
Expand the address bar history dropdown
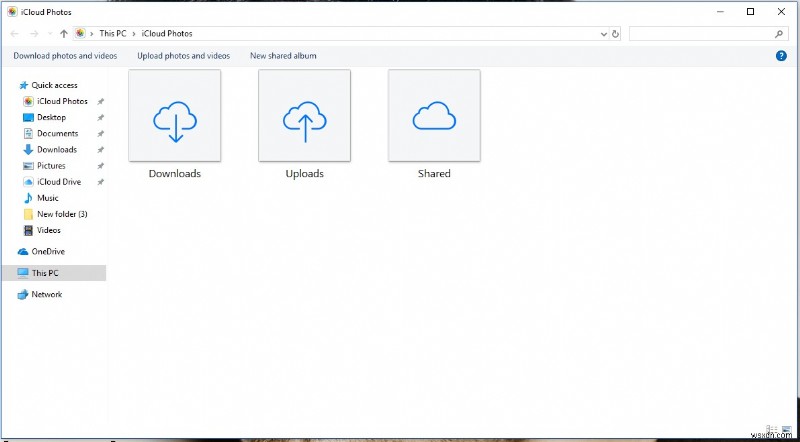[604, 34]
